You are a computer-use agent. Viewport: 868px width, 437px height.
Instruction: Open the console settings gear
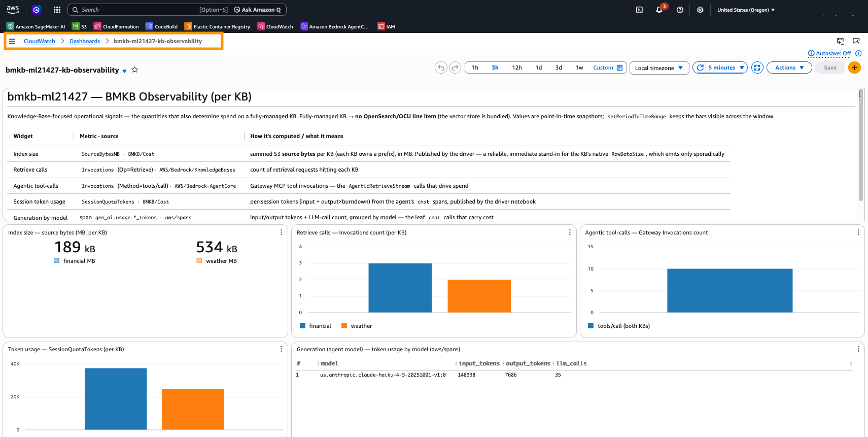pyautogui.click(x=700, y=10)
